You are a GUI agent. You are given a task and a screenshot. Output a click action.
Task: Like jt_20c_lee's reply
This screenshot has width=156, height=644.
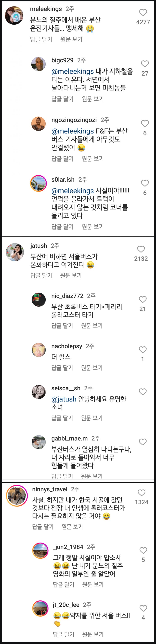coord(143,608)
